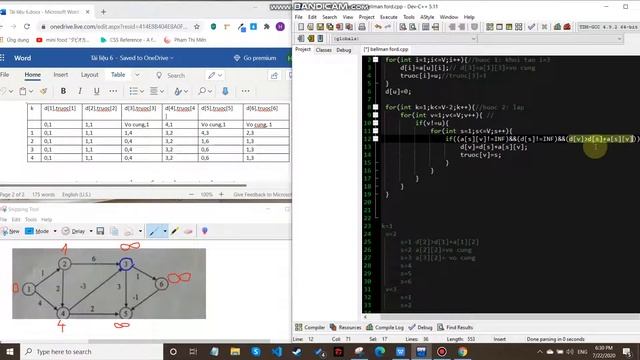Collapse code fold on line 8
The image size is (640, 360).
(x=375, y=107)
